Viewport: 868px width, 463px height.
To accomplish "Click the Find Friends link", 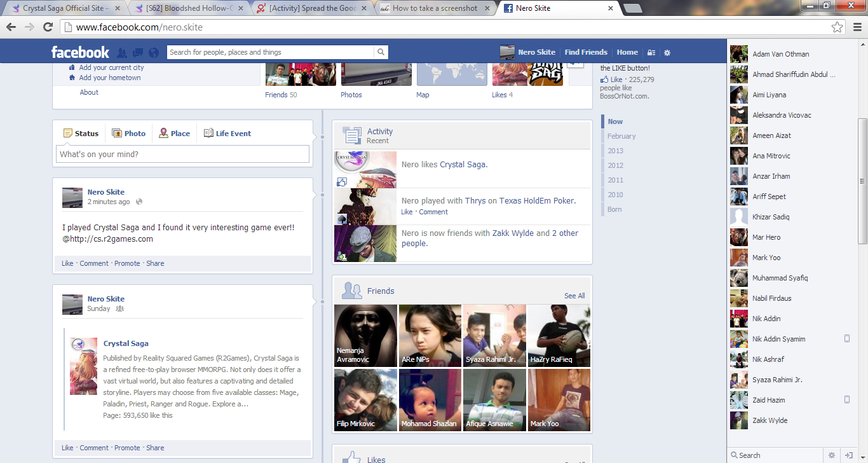I will [x=586, y=52].
